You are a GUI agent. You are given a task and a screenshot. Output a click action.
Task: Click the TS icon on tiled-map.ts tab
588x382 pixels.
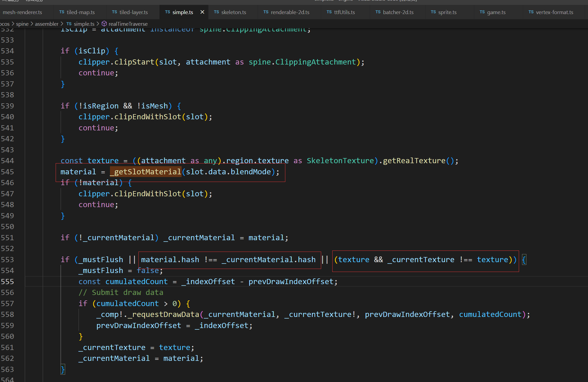click(x=62, y=12)
